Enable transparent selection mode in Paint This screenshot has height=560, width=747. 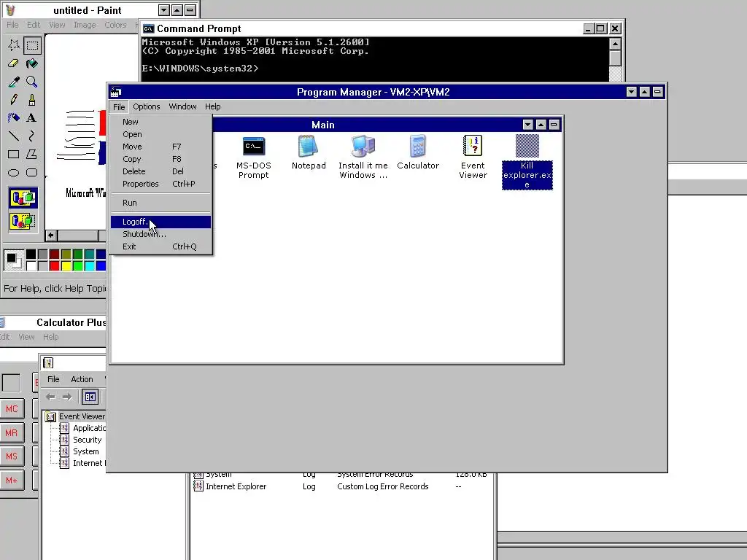click(x=23, y=221)
